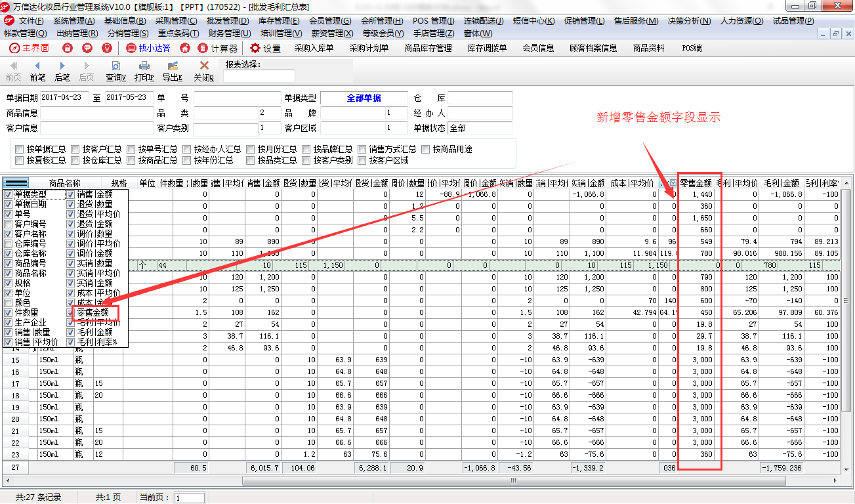Open 设置 settings gear
This screenshot has height=504, width=855.
pyautogui.click(x=265, y=48)
